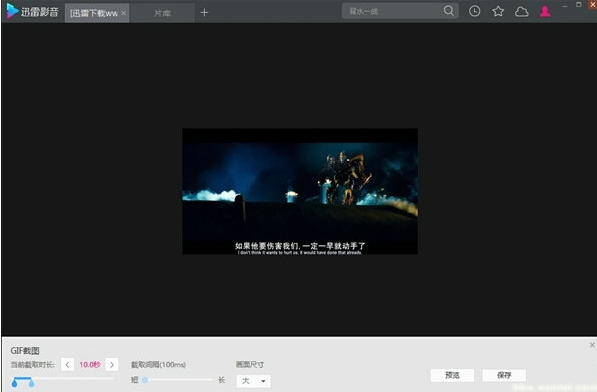Open the playback history clock icon

474,11
